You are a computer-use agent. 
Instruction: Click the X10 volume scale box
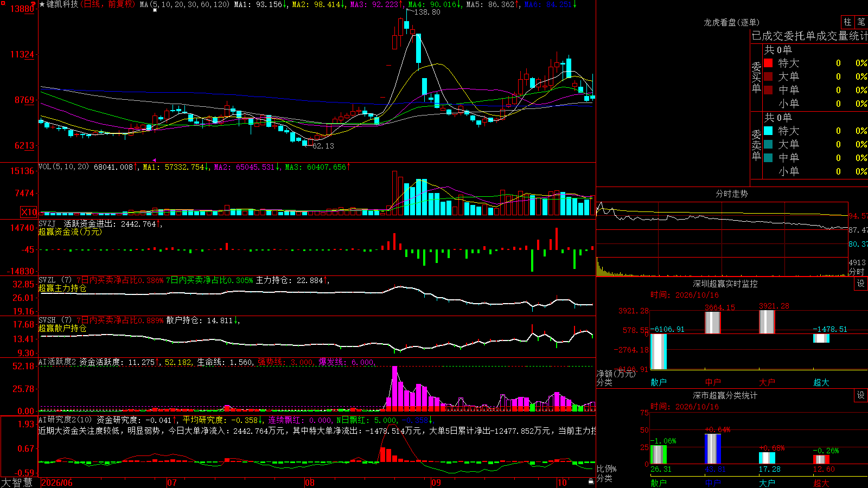click(29, 212)
